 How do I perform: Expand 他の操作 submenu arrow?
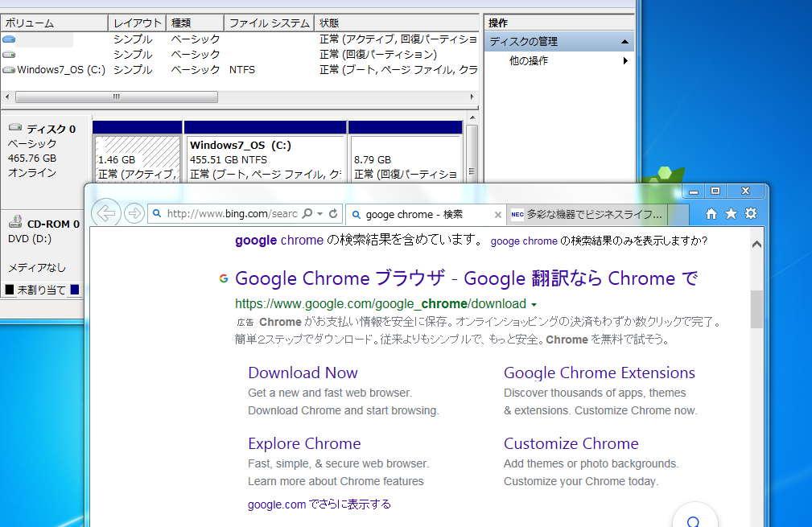[625, 60]
